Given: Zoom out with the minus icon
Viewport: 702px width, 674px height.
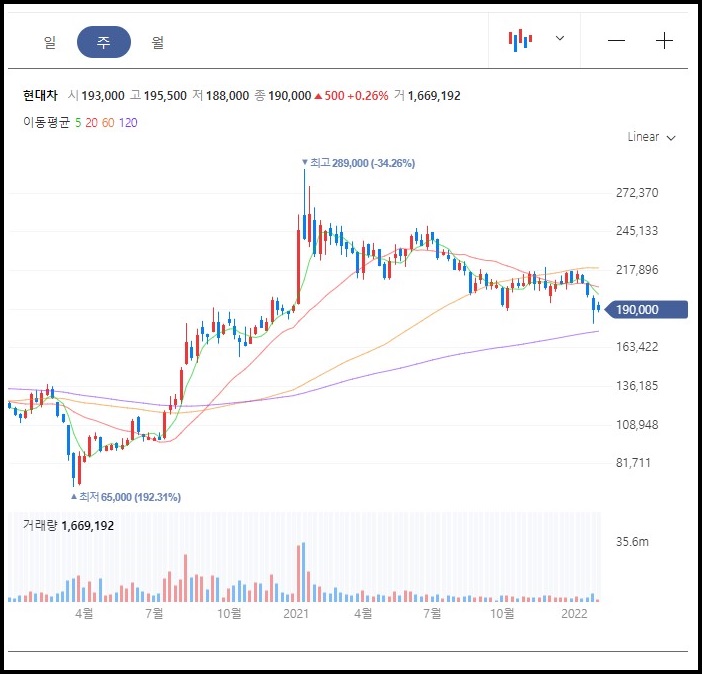Looking at the screenshot, I should click(616, 41).
